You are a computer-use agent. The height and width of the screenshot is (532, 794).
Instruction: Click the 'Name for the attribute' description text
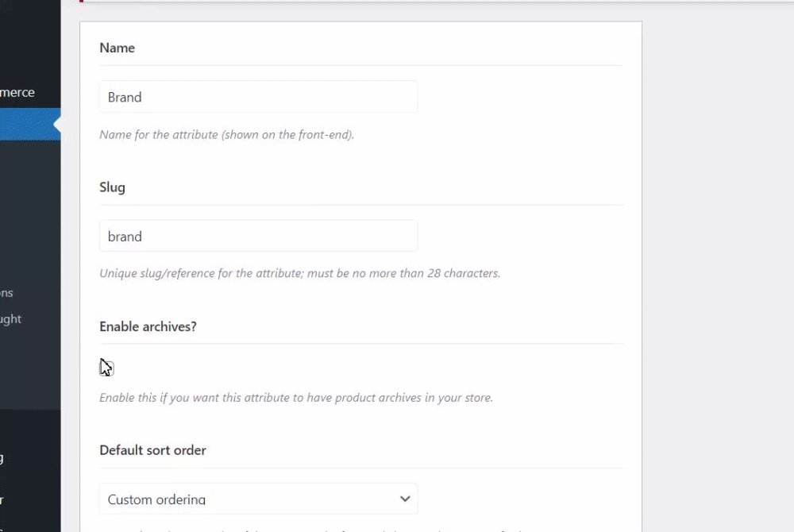point(226,135)
